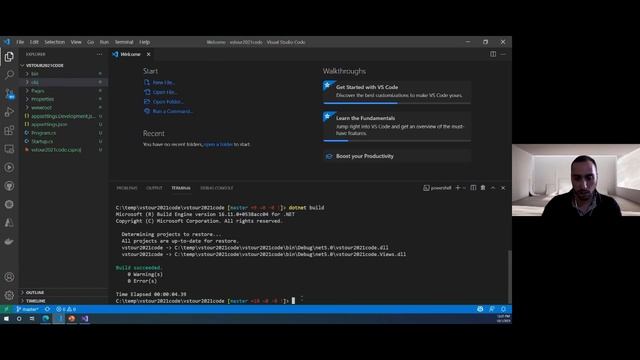Open Learn the Fundamentals walkthrough
Viewport: 640px width, 360px height.
397,126
